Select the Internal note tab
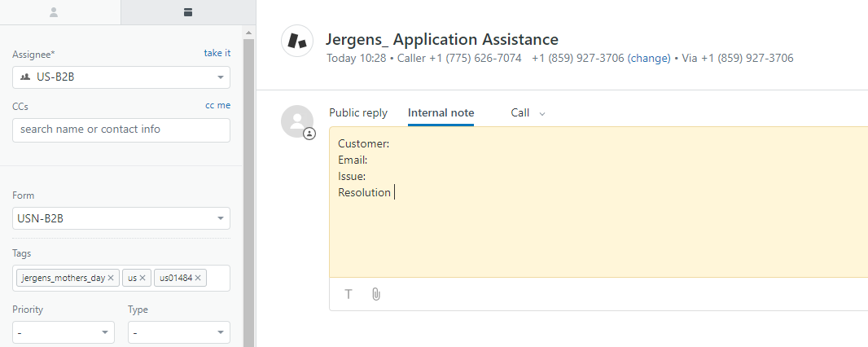 pyautogui.click(x=441, y=113)
